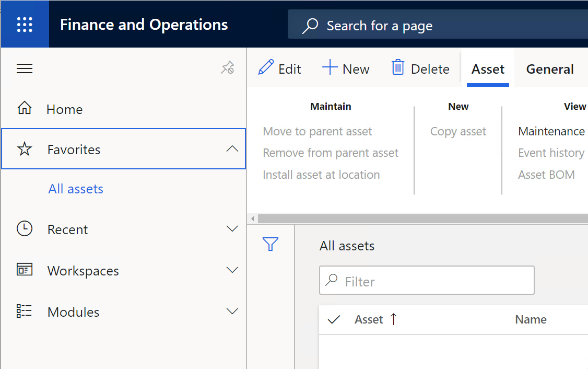This screenshot has width=588, height=369.
Task: Expand the Recent section chevron
Action: click(232, 228)
